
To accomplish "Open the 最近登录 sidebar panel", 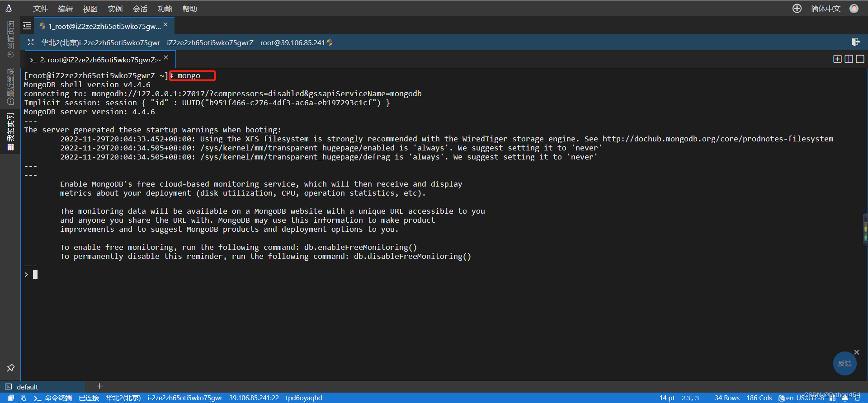I will [x=10, y=86].
